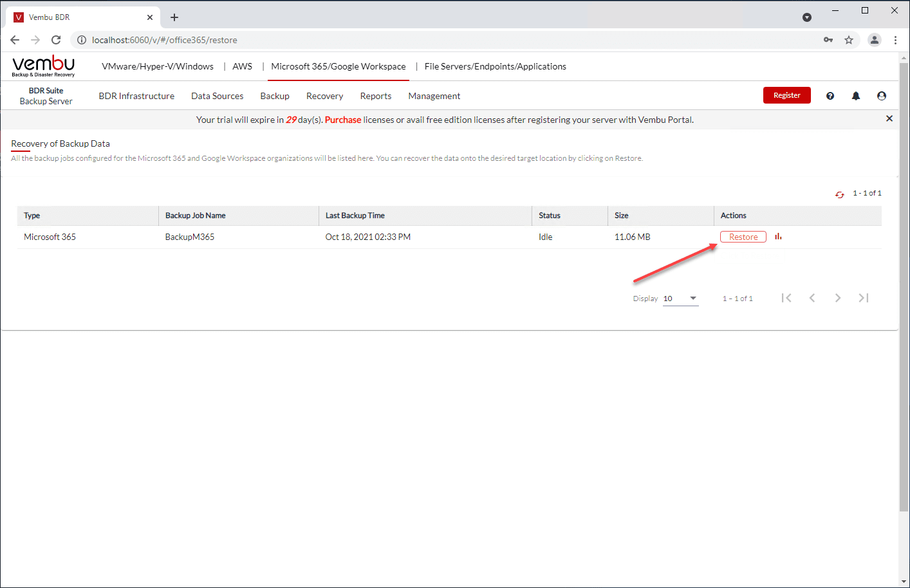The height and width of the screenshot is (588, 910).
Task: Dismiss the trial expiry banner
Action: [x=889, y=118]
